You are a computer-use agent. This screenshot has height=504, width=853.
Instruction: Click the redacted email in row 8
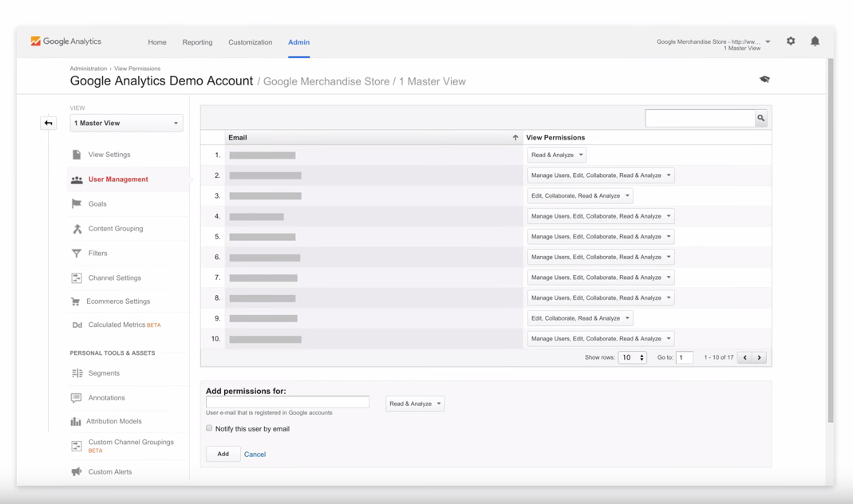pos(263,298)
